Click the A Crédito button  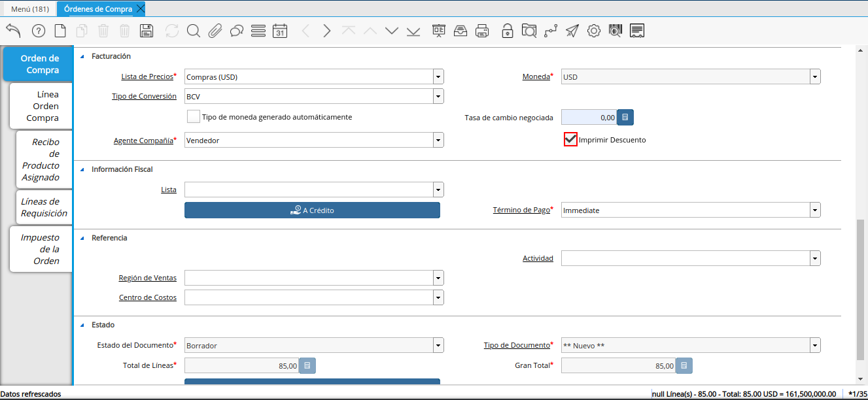pos(312,210)
